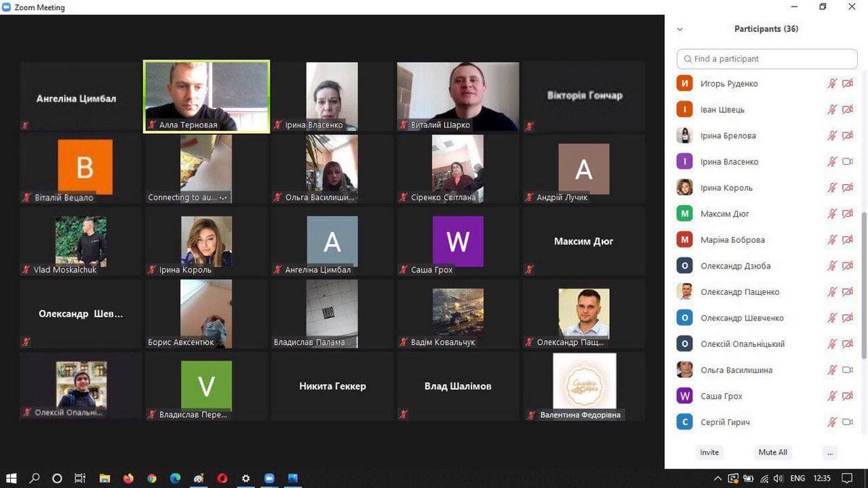868x488 pixels.
Task: Toggle camera for Олександр Дзюба in list
Action: point(848,266)
